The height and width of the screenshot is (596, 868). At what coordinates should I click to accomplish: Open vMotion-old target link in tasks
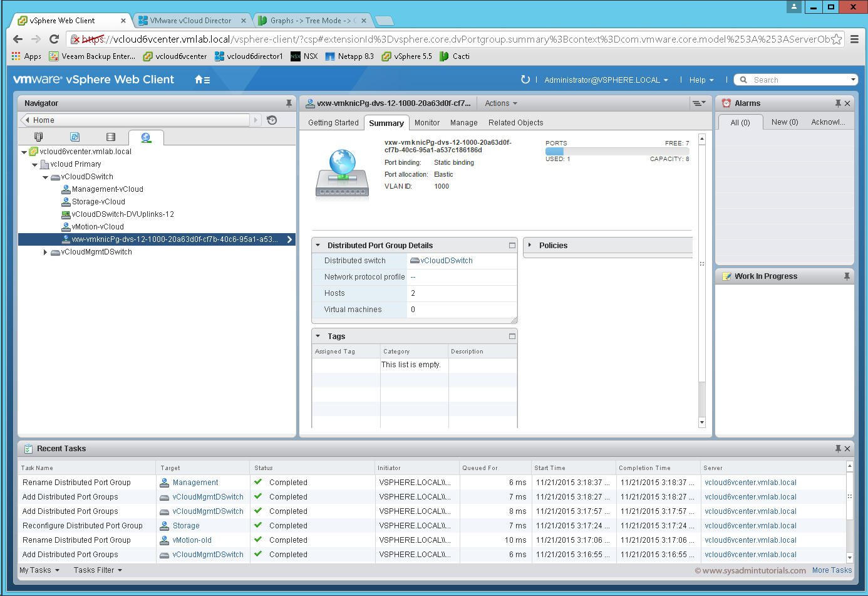tap(192, 540)
